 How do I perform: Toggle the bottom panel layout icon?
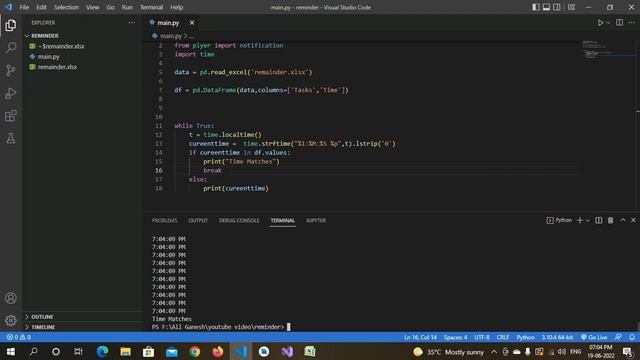click(x=546, y=7)
